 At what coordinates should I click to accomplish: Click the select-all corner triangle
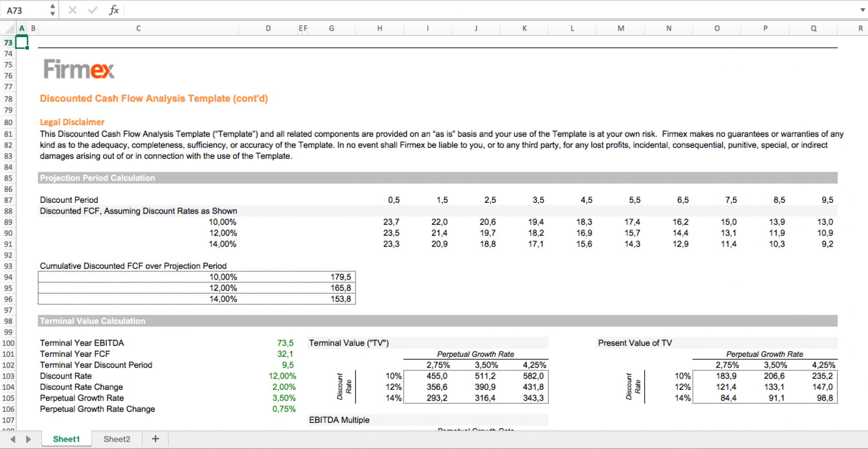point(9,29)
